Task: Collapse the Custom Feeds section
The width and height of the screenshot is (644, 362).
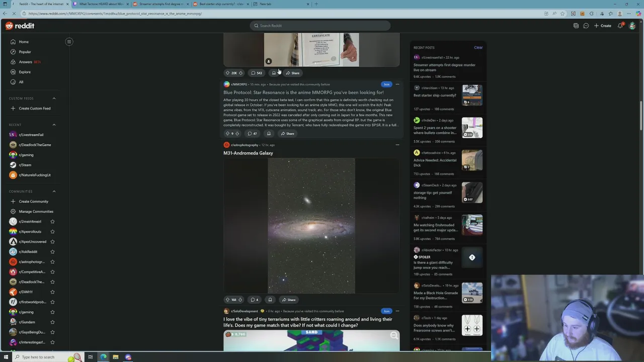Action: [54, 99]
